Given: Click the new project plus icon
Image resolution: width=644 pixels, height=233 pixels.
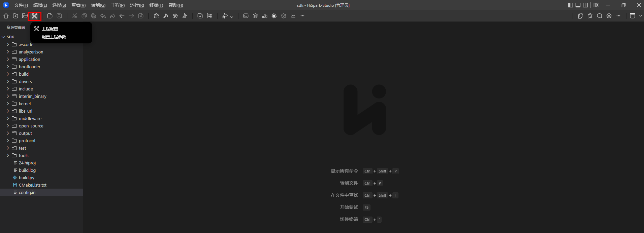Looking at the screenshot, I should point(15,16).
